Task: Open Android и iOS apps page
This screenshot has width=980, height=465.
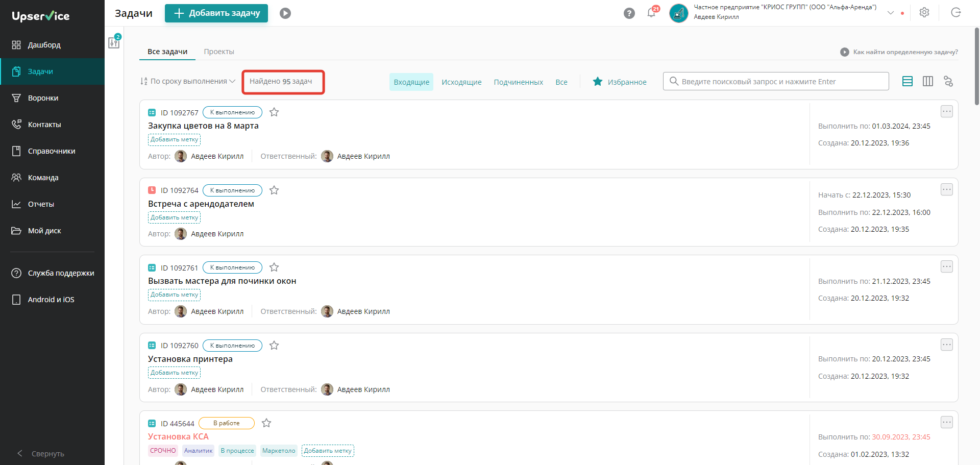Action: 52,300
